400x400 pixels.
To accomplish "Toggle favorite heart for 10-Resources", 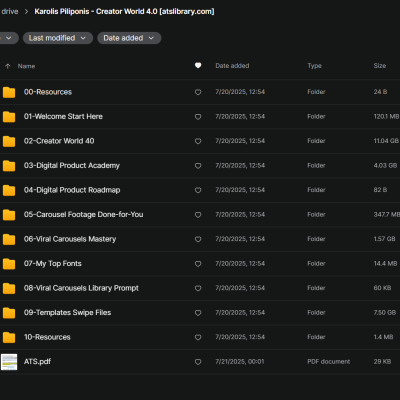I will (x=198, y=337).
